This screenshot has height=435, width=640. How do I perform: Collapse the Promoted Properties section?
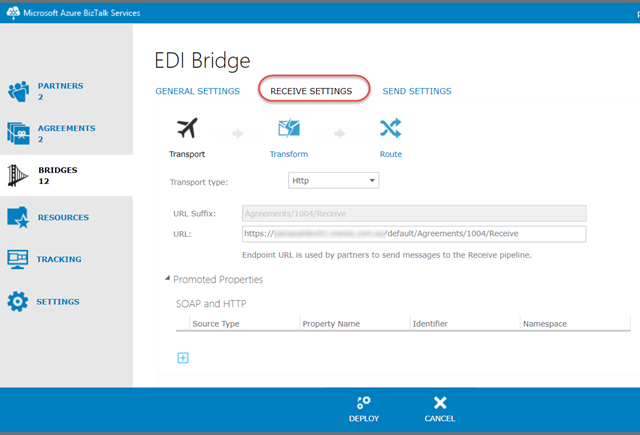click(x=167, y=279)
